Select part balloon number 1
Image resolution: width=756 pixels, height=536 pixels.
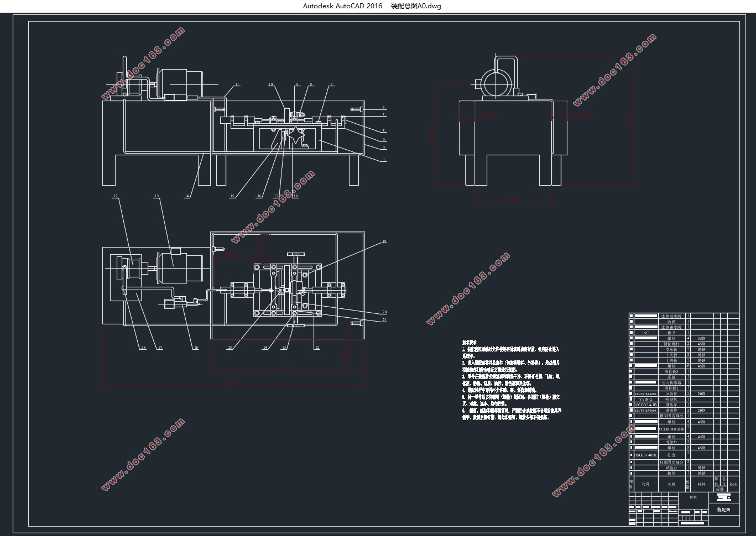click(383, 160)
